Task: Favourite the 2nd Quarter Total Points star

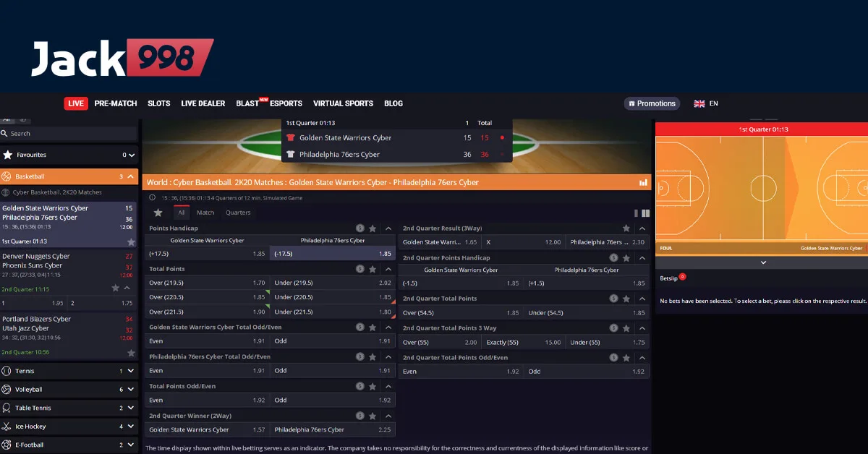Action: pyautogui.click(x=627, y=299)
